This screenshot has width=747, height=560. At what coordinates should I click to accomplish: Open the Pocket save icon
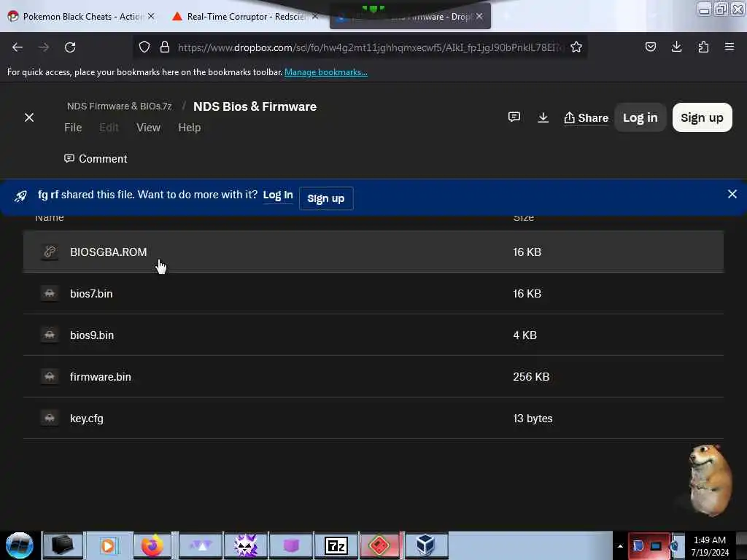[x=651, y=47]
